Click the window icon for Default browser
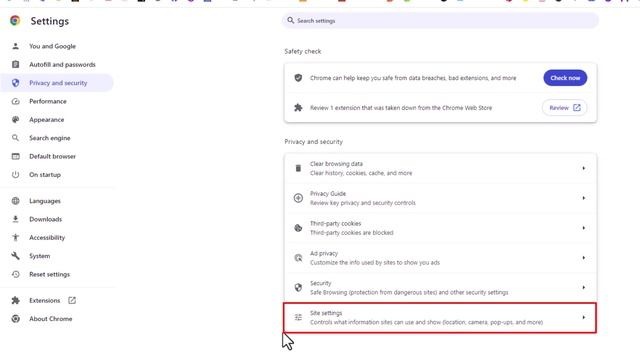This screenshot has width=640, height=360. (x=16, y=156)
